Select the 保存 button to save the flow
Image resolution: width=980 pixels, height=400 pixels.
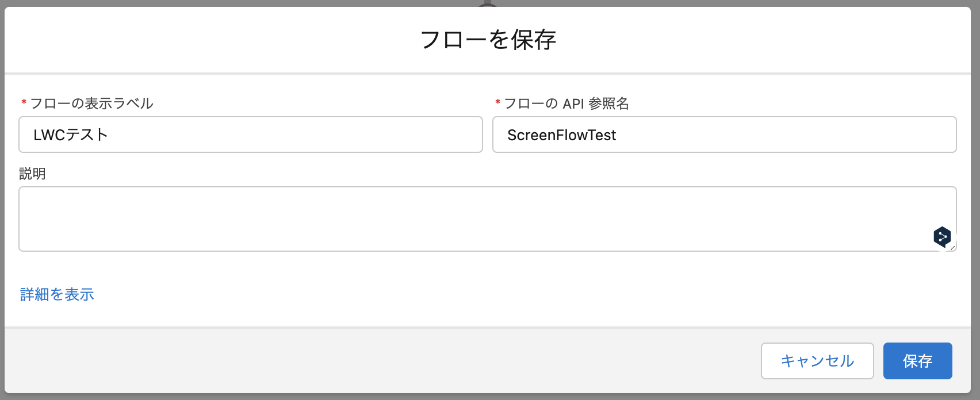point(917,361)
